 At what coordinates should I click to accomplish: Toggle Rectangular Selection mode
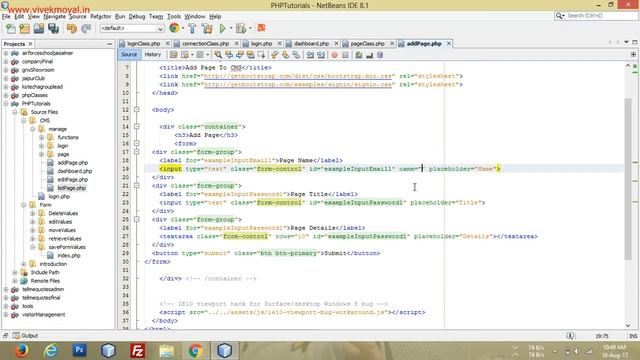coord(261,55)
